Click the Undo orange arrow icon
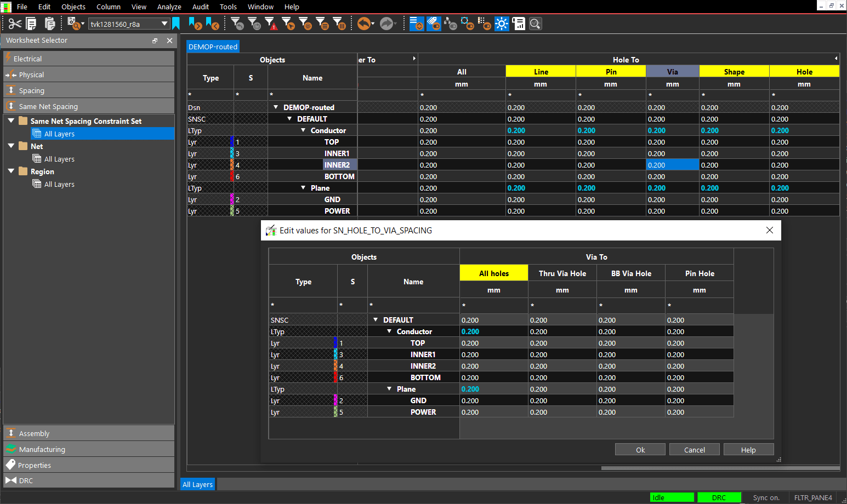 click(x=363, y=24)
